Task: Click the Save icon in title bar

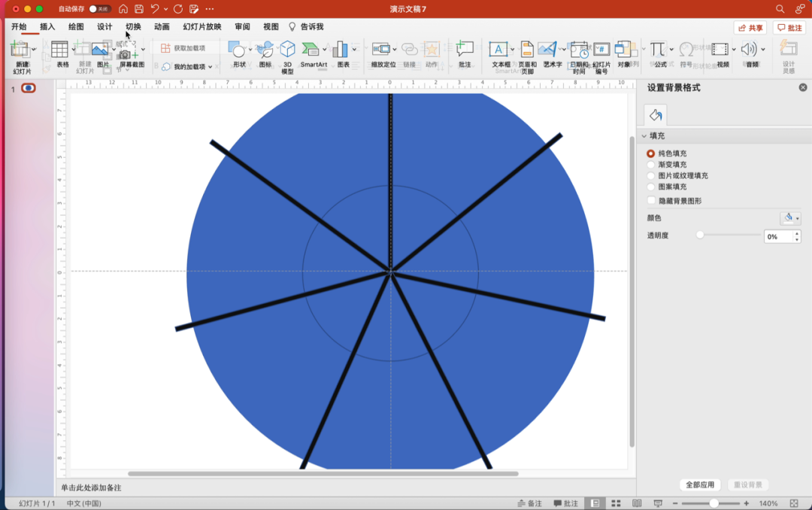Action: [x=139, y=9]
